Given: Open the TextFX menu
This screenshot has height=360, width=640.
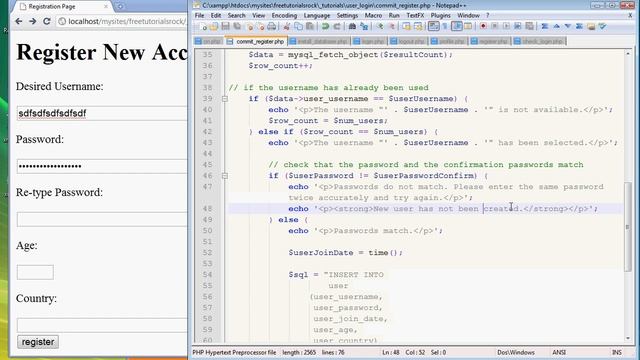Looking at the screenshot, I should (415, 16).
